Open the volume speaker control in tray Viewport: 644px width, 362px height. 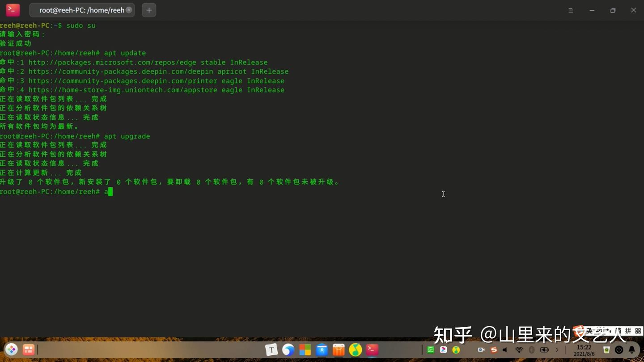(x=505, y=349)
